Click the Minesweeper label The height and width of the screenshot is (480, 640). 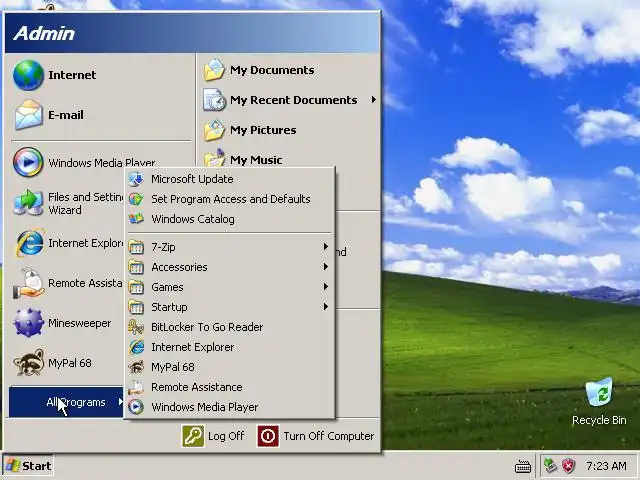(80, 323)
